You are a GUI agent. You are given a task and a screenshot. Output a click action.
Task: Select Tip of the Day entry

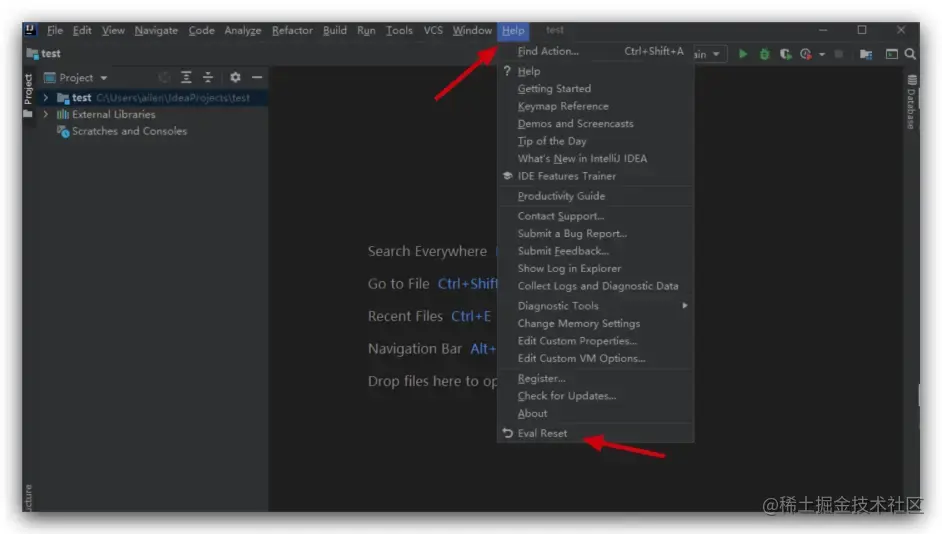595,141
